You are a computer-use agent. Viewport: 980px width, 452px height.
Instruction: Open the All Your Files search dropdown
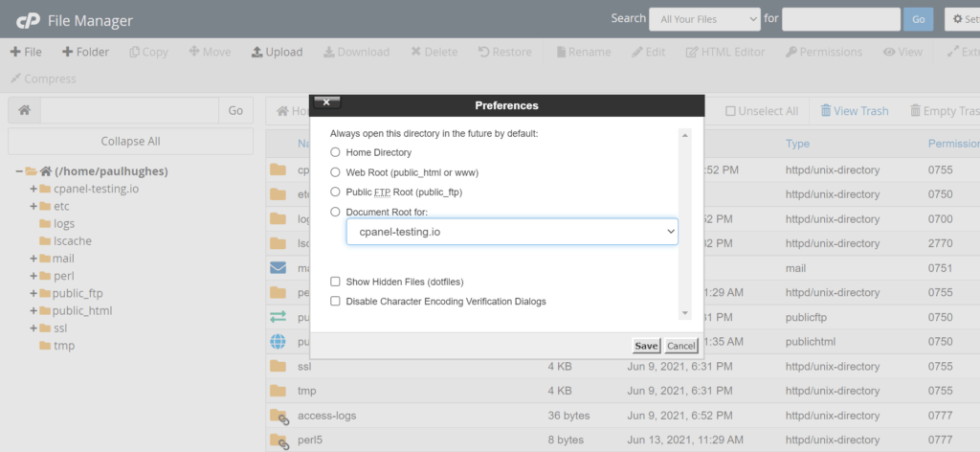pos(705,19)
